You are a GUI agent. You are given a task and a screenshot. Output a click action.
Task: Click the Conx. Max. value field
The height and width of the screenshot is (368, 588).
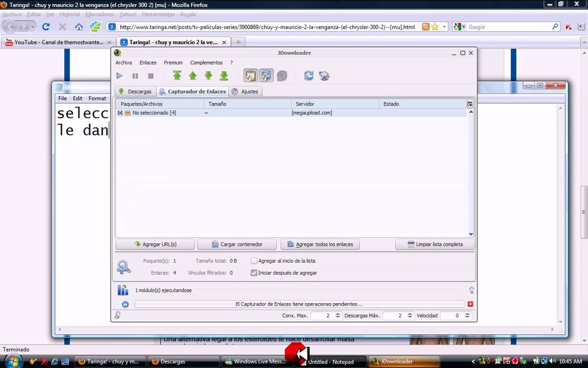click(322, 315)
